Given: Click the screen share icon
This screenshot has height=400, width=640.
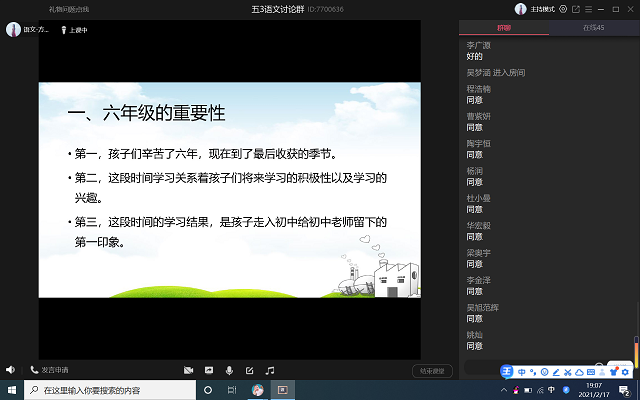Looking at the screenshot, I should click(x=209, y=370).
